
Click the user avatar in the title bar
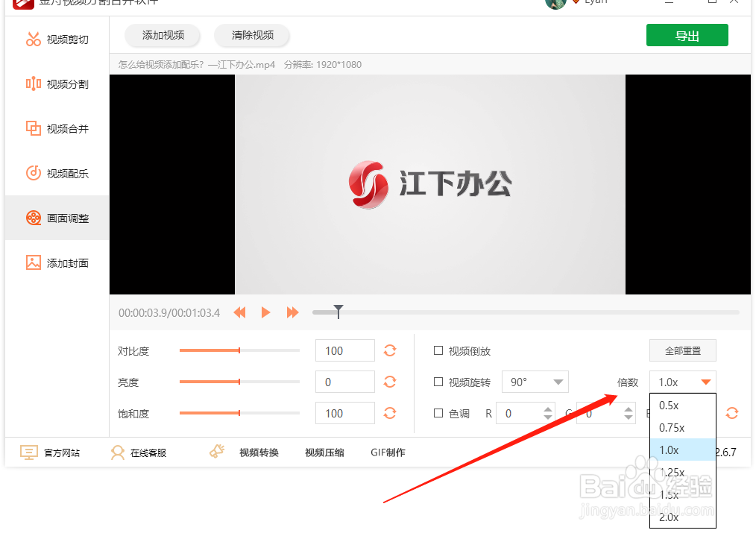click(555, 4)
